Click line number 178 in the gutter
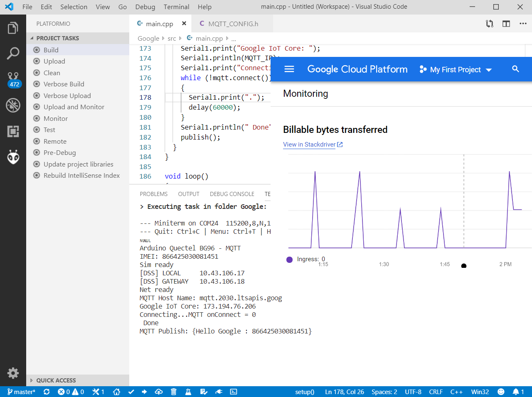 pyautogui.click(x=145, y=97)
